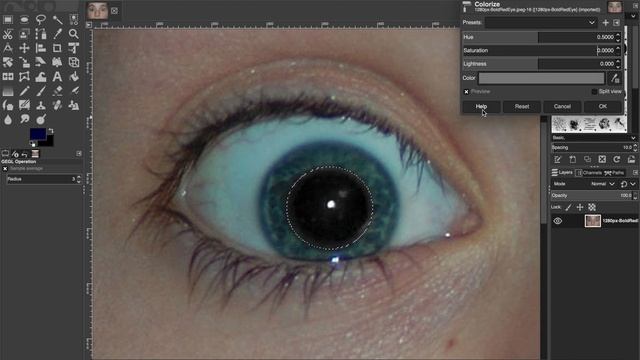This screenshot has width=640, height=360.
Task: Select the Move tool
Action: click(24, 48)
